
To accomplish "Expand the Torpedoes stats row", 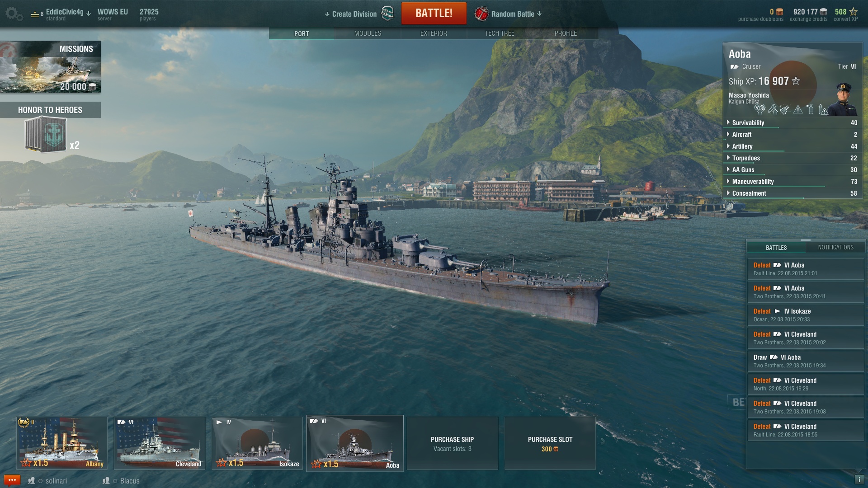I will (793, 158).
